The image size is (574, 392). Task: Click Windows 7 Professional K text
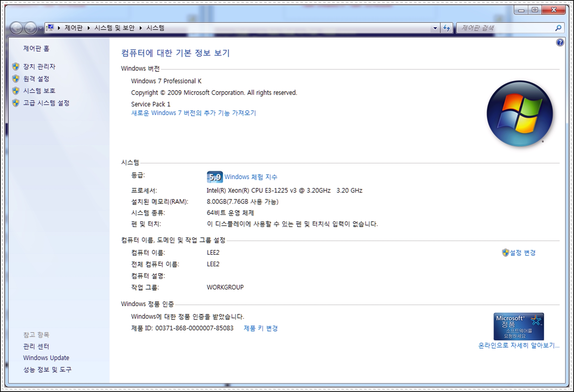click(166, 81)
